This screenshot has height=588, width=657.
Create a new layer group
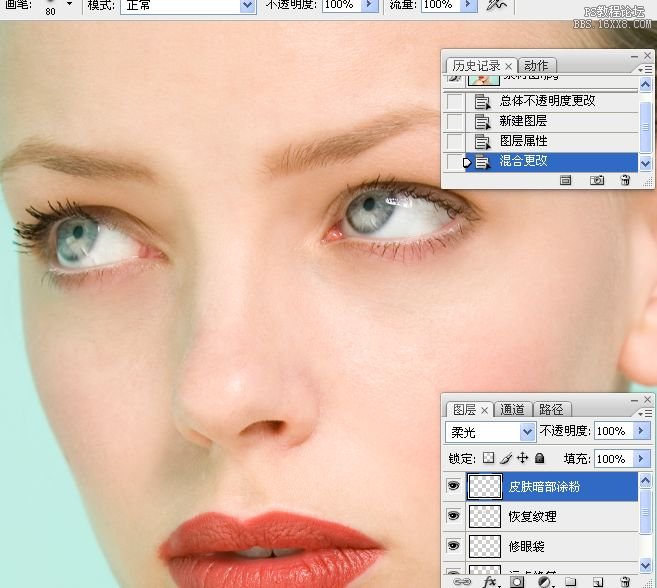570,582
